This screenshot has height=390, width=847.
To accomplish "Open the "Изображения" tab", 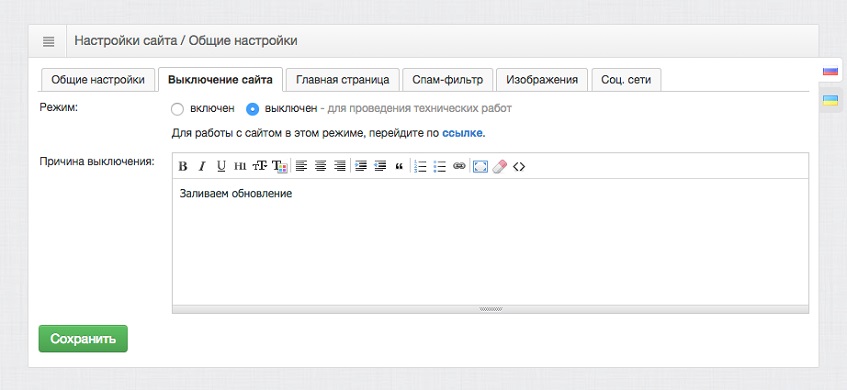I will 542,80.
